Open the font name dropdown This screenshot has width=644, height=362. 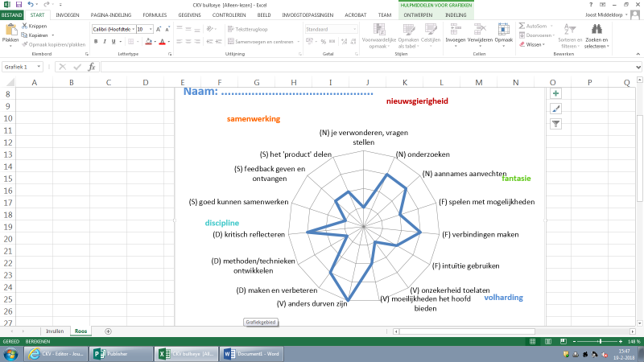click(134, 29)
